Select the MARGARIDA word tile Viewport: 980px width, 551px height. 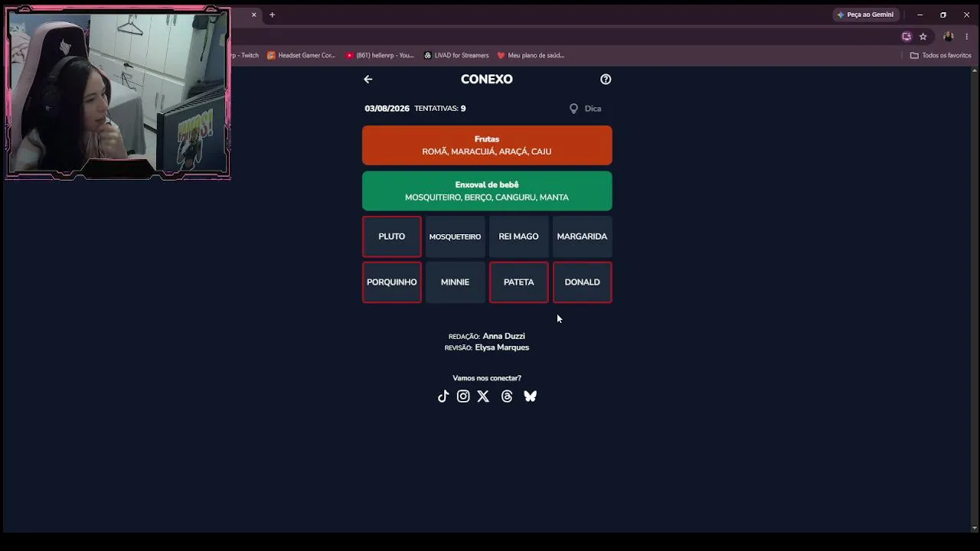tap(582, 236)
